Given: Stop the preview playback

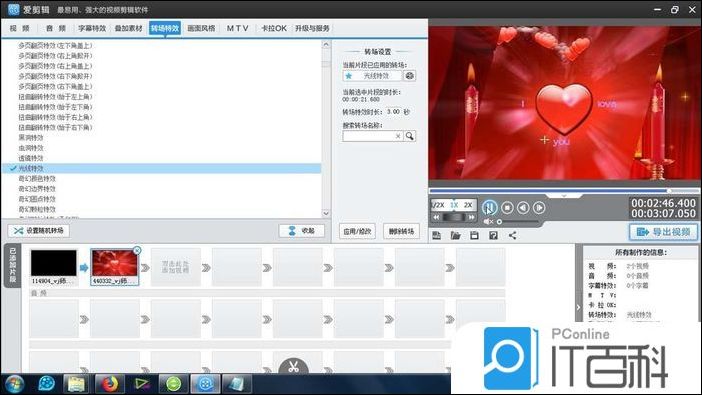Looking at the screenshot, I should 507,207.
